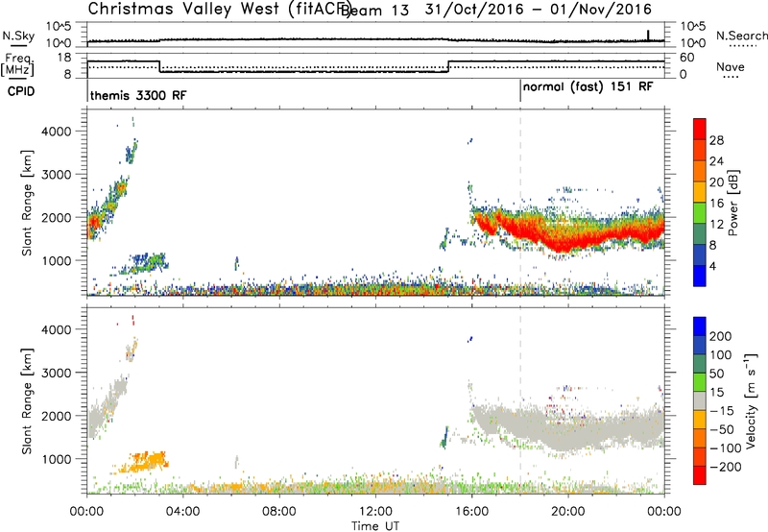Click the '4000' tick on the power panel axis
Image resolution: width=768 pixels, height=532 pixels.
tap(57, 132)
